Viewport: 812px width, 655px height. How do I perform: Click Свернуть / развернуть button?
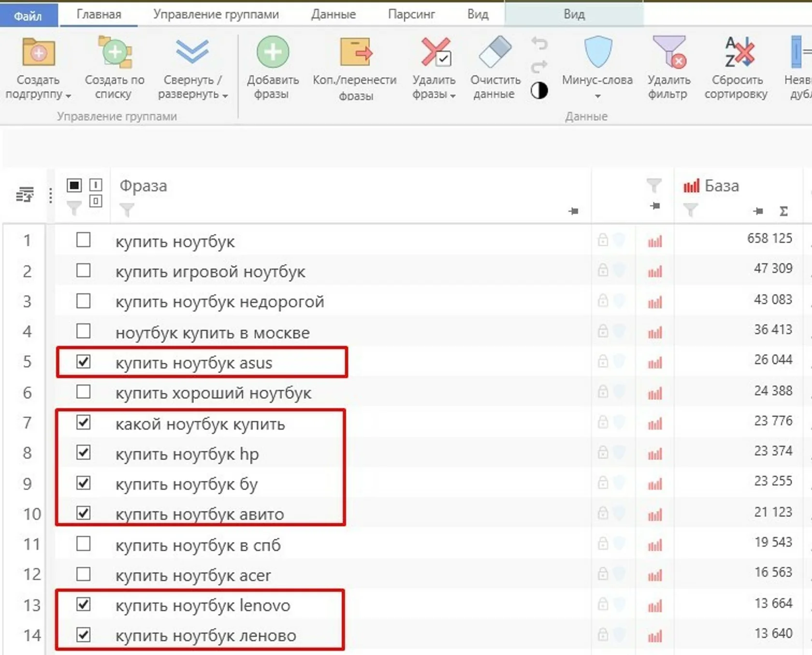192,68
